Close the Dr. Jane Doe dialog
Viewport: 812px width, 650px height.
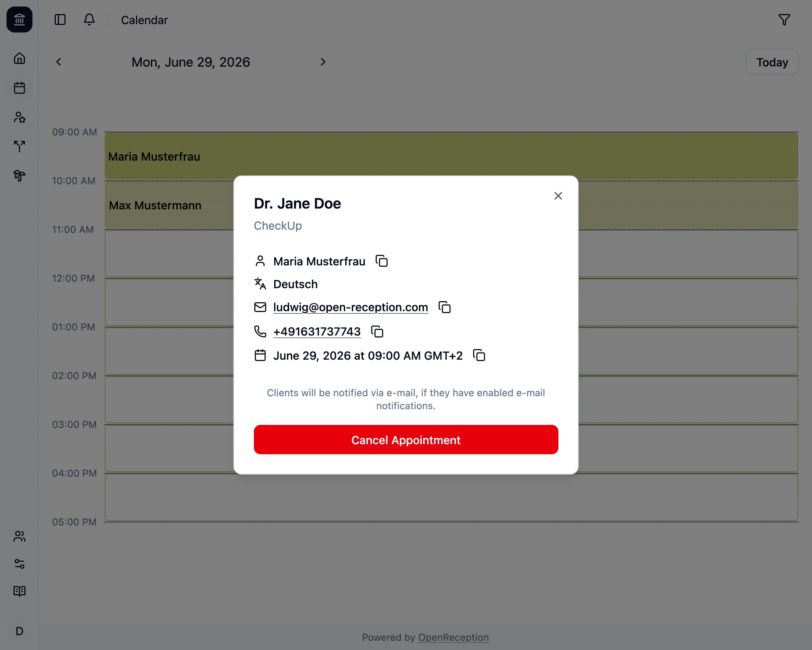[558, 196]
